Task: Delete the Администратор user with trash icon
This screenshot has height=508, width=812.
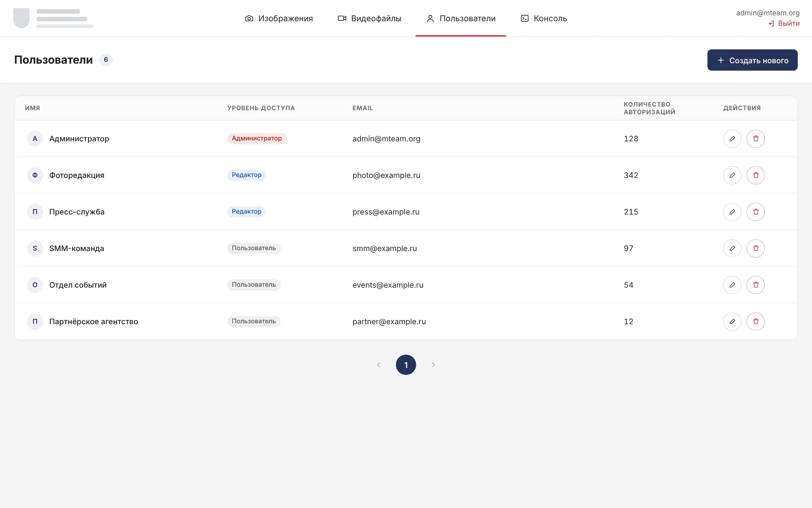Action: tap(756, 139)
